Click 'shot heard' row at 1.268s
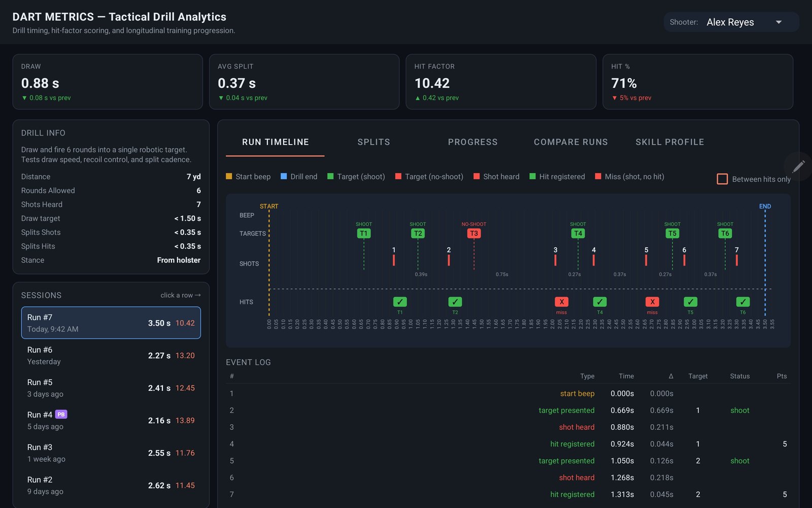Screen dimensions: 812x508 508,478
